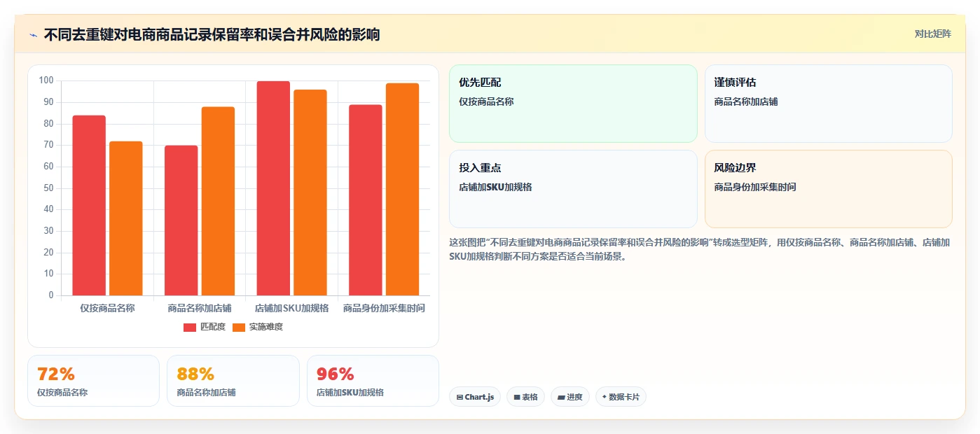Select the 风险边界 matrix card

[828, 189]
